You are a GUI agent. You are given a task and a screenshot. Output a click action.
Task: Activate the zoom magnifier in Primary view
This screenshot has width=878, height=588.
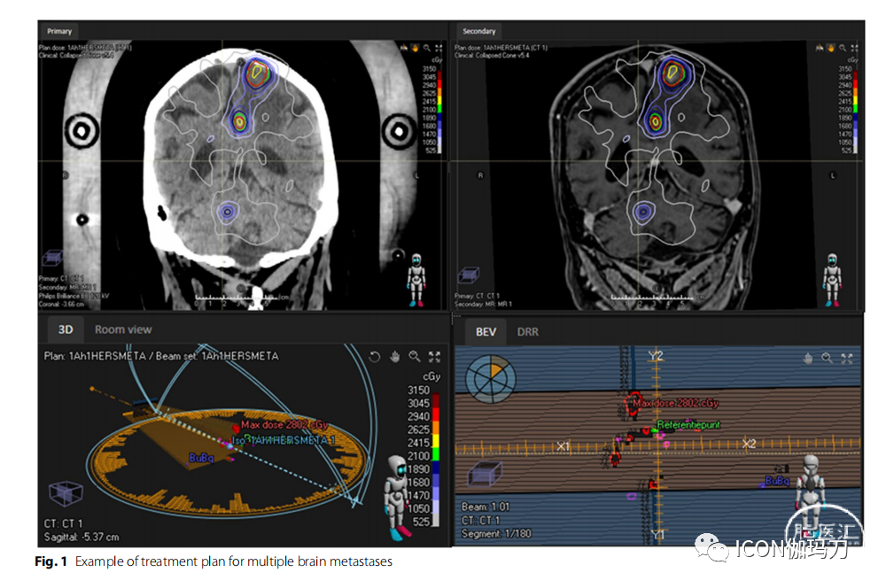click(x=427, y=48)
